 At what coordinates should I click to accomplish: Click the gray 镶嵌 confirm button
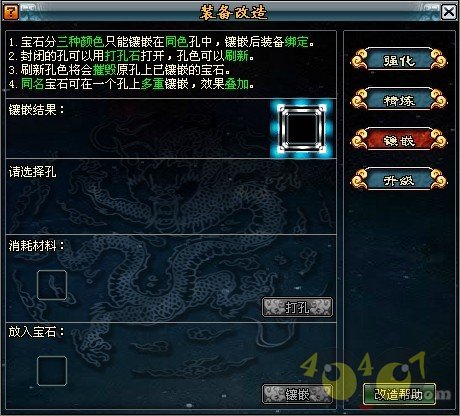click(297, 394)
